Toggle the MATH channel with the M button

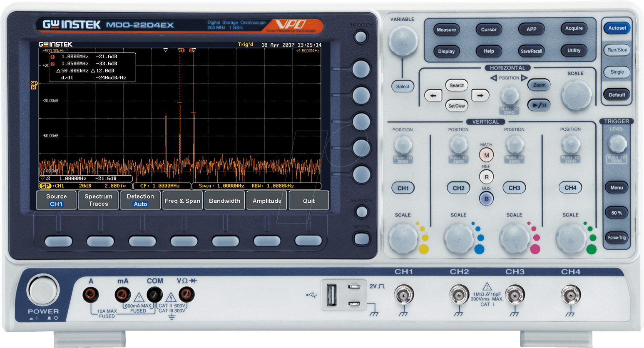[x=486, y=154]
